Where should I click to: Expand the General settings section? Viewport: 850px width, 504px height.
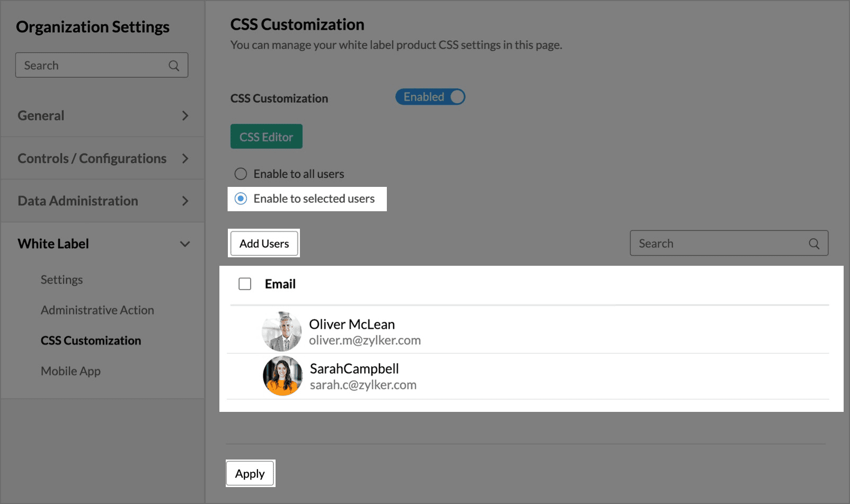pos(185,115)
